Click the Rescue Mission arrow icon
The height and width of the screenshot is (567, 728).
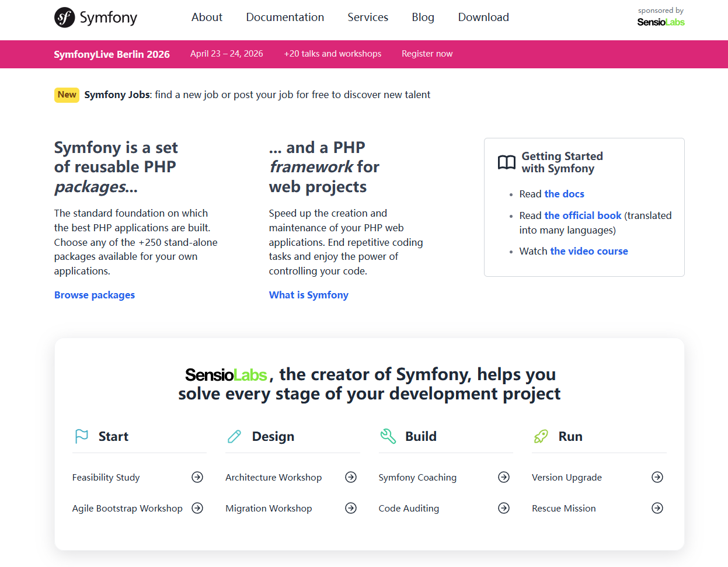pyautogui.click(x=657, y=508)
